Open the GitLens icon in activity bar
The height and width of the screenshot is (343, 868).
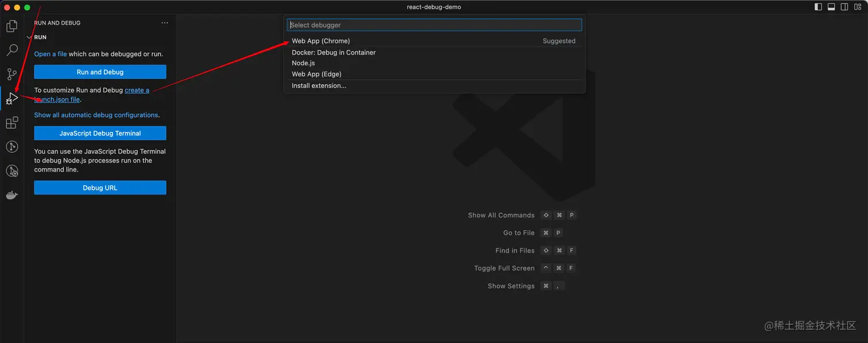11,147
